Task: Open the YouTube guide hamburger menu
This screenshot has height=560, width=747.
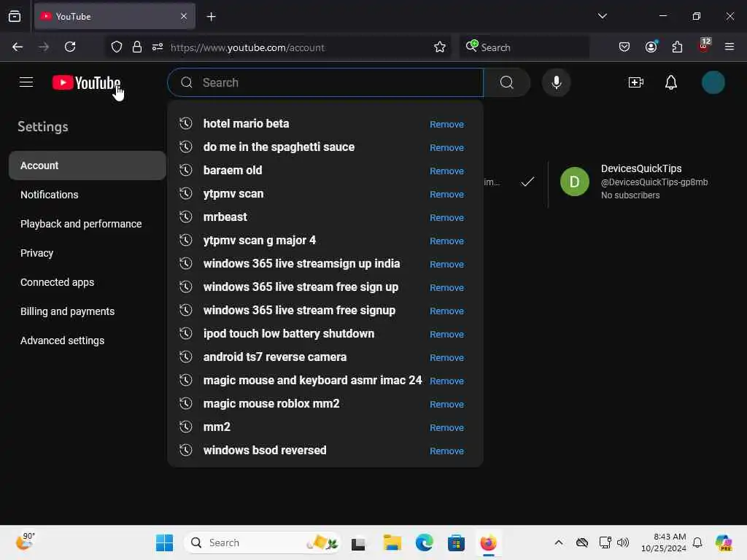Action: click(26, 82)
